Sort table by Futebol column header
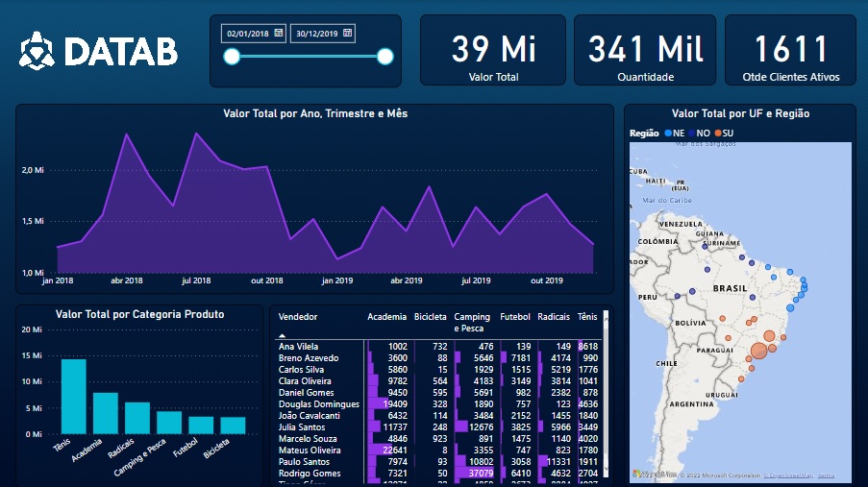Image resolution: width=868 pixels, height=487 pixels. 514,316
